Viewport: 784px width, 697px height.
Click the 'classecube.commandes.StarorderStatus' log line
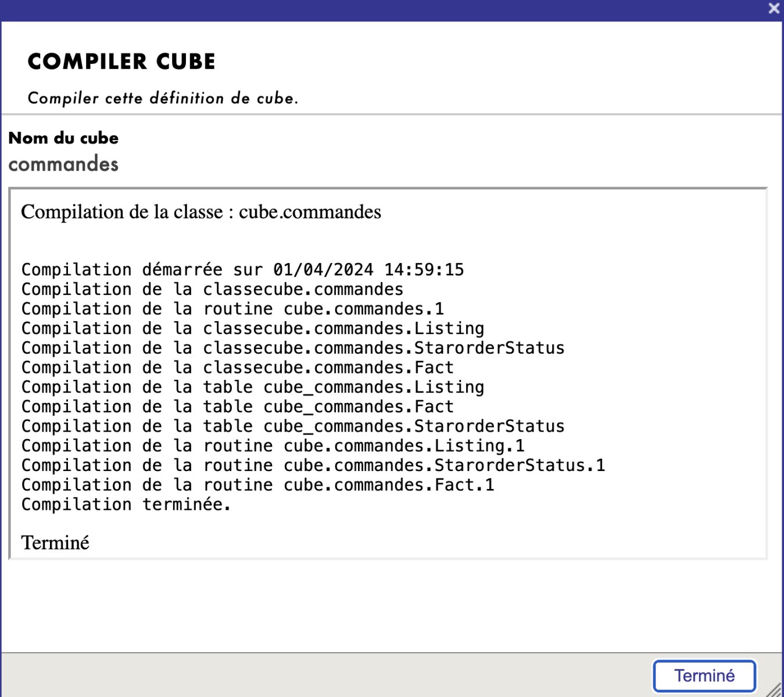292,348
